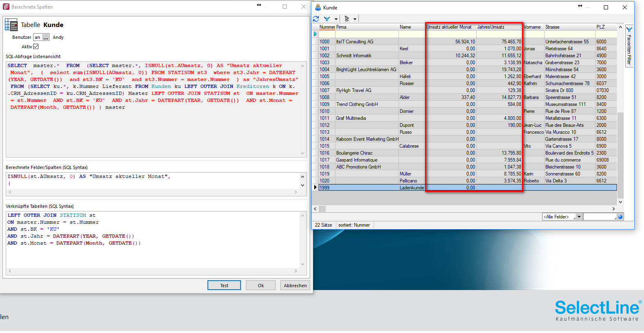Click the Kunde window person icon
The width and height of the screenshot is (644, 333).
(318, 7)
